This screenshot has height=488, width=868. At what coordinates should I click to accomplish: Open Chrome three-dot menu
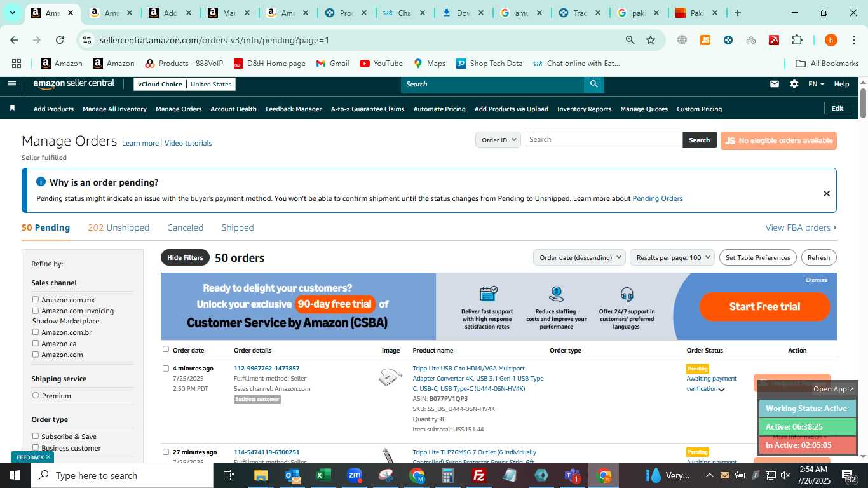853,40
